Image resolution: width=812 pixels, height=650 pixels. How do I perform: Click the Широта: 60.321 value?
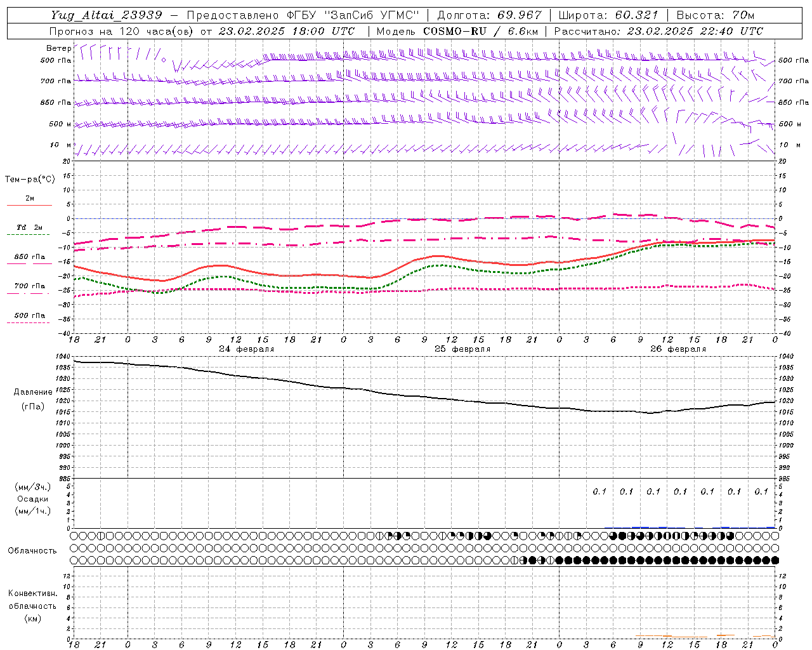(x=608, y=15)
